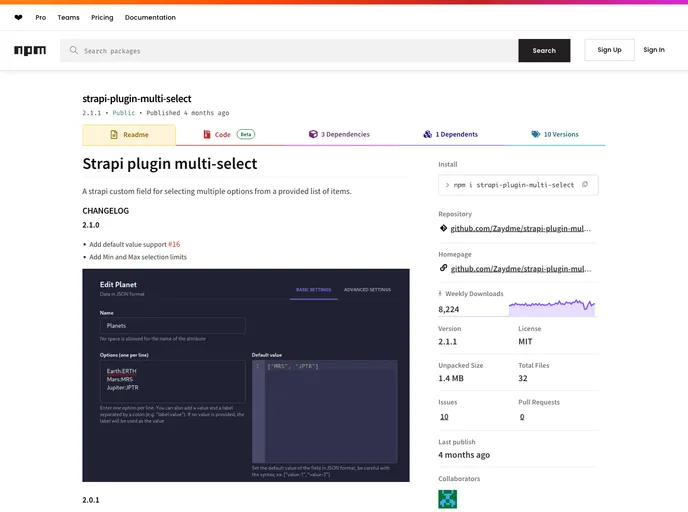Click the Readme file icon
Screen dimensions: 688x512
point(114,135)
